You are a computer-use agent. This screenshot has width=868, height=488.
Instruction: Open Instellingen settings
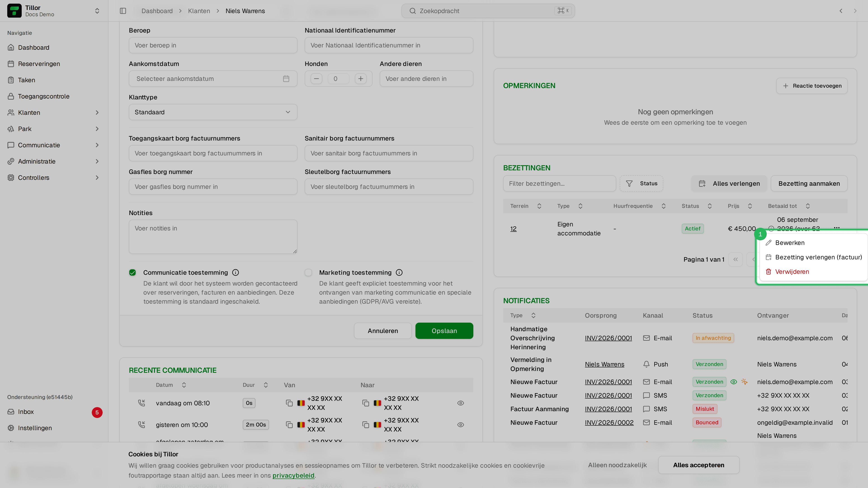(54, 428)
